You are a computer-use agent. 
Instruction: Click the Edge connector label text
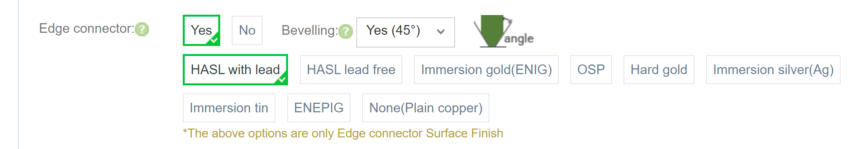(x=87, y=29)
